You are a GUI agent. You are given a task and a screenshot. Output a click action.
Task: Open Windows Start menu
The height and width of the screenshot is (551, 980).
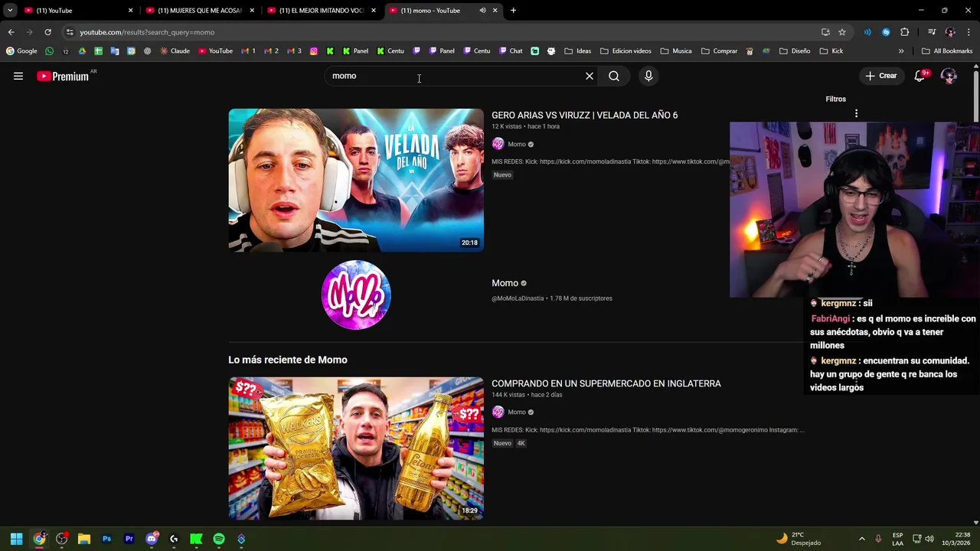pyautogui.click(x=16, y=539)
